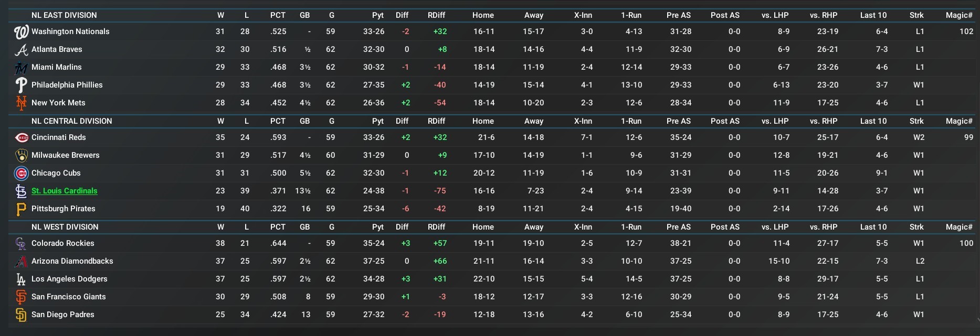This screenshot has height=336, width=980.
Task: Sort NL East by RDiff column header
Action: 436,15
